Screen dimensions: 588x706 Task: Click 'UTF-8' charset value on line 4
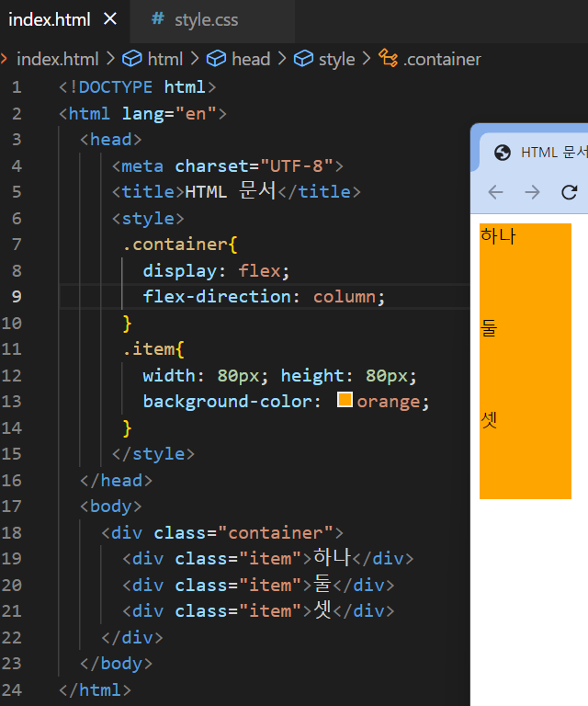(x=297, y=166)
